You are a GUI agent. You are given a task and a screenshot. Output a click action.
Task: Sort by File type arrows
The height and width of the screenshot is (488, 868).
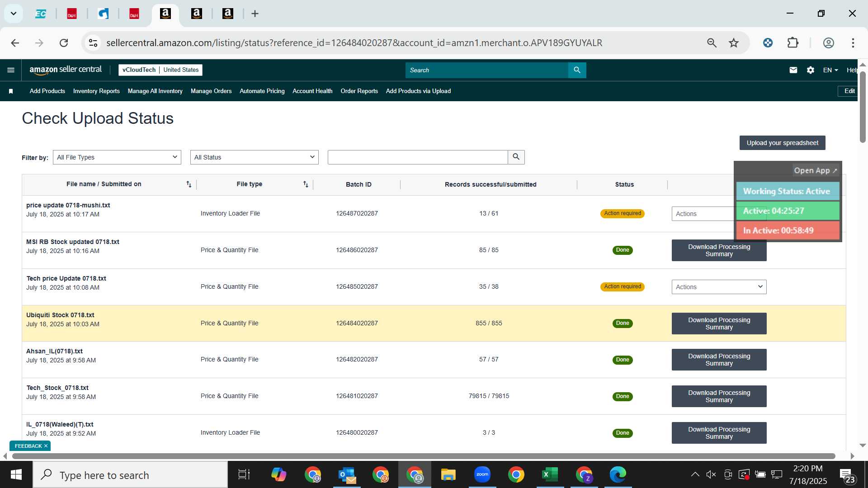pyautogui.click(x=306, y=184)
